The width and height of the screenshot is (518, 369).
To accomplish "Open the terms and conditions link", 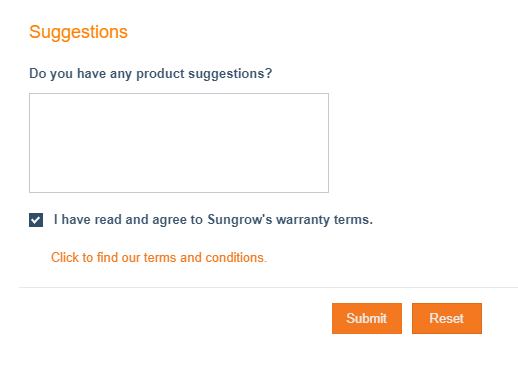I will (x=159, y=258).
